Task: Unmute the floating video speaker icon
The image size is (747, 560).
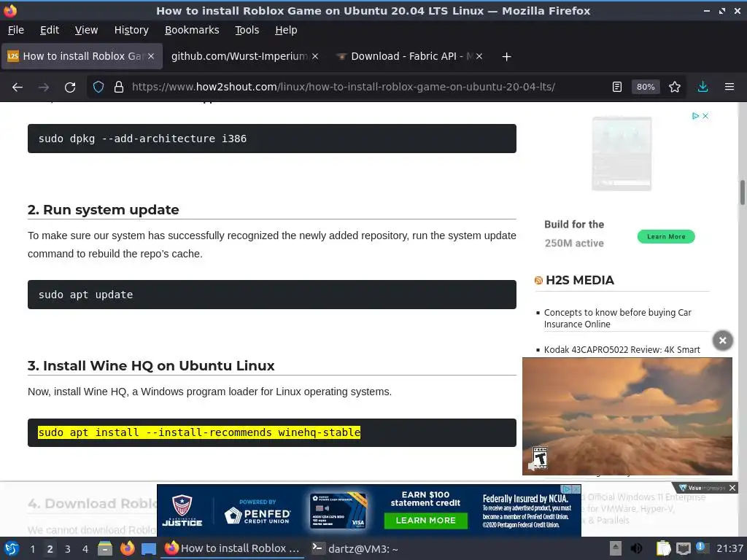Action: 532,467
